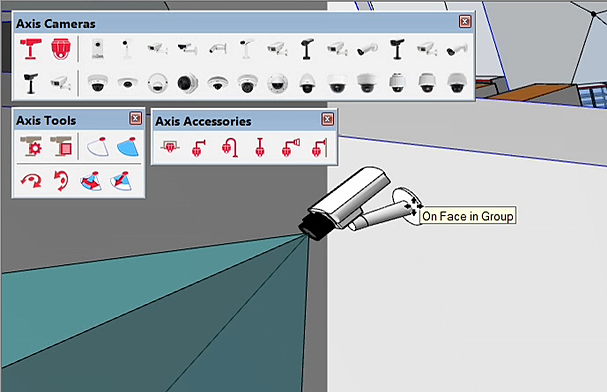This screenshot has height=392, width=607.
Task: Choose the pole-side bracket mount accessory
Action: pyautogui.click(x=320, y=148)
